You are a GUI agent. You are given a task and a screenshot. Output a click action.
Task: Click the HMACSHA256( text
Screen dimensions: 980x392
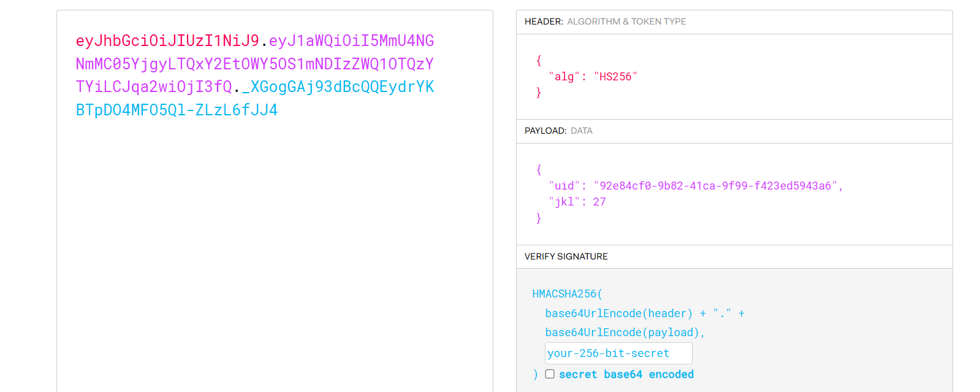tap(567, 294)
